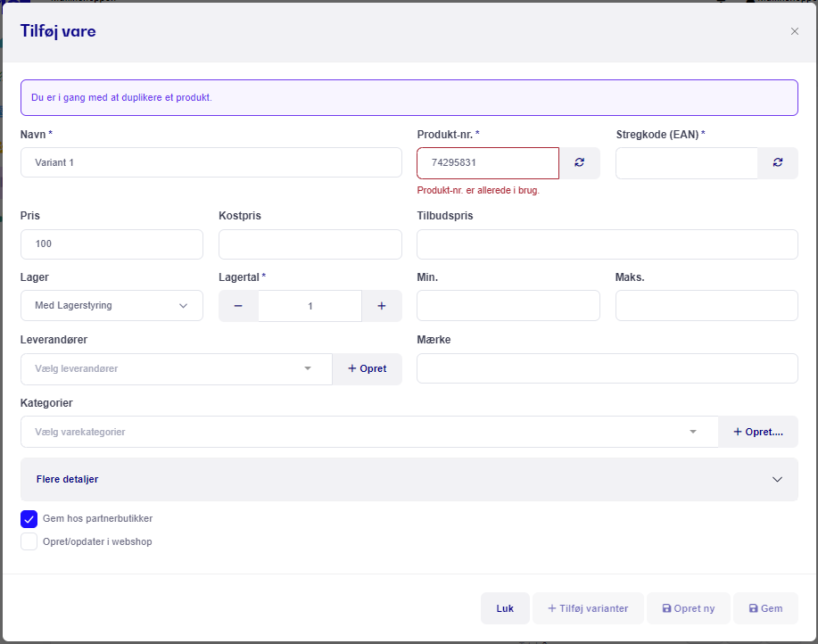The width and height of the screenshot is (818, 644).
Task: Generate a new Stregkode (EAN) via refresh icon
Action: (x=777, y=162)
